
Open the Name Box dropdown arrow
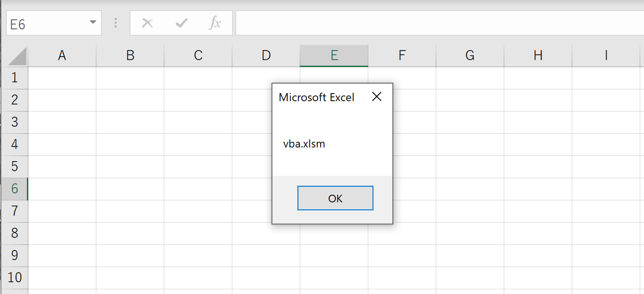pos(93,23)
